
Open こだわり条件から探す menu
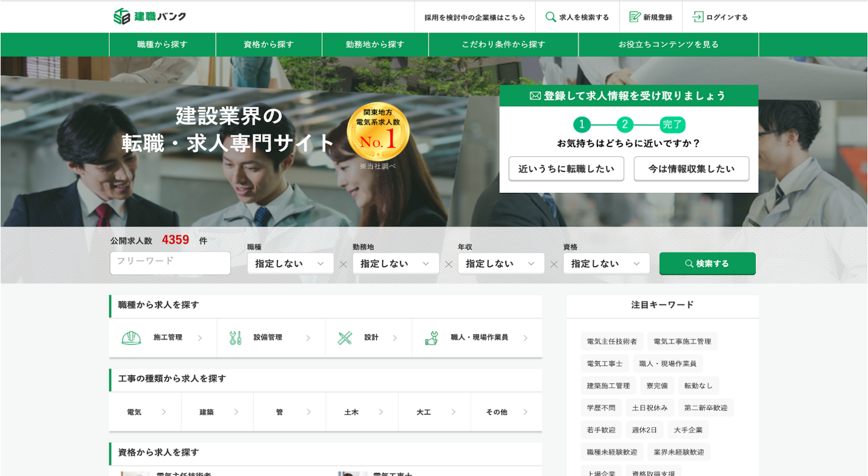click(x=503, y=45)
